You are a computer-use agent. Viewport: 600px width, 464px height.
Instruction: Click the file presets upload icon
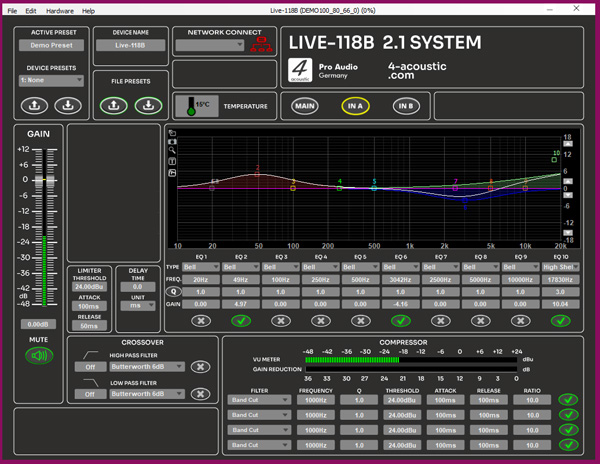tap(114, 105)
